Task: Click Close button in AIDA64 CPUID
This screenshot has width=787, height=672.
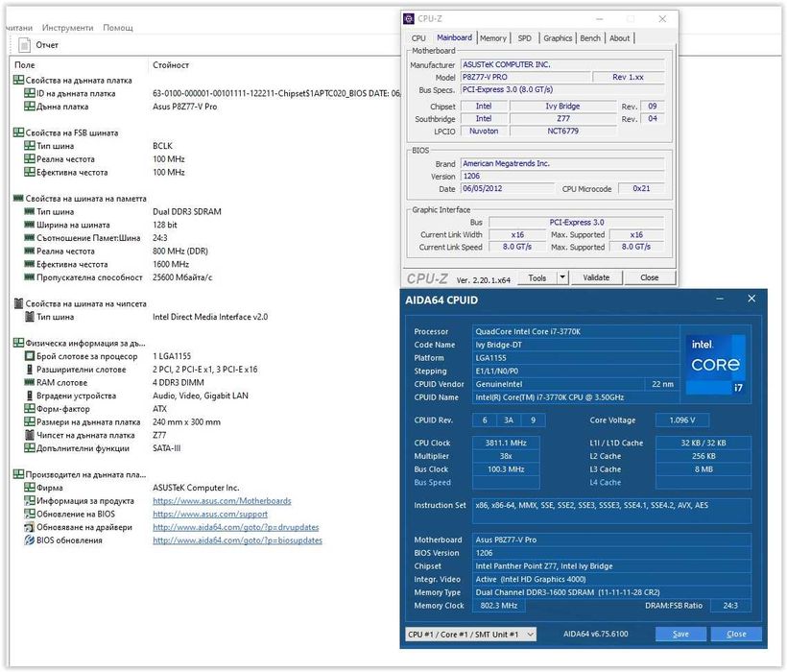Action: coord(736,634)
